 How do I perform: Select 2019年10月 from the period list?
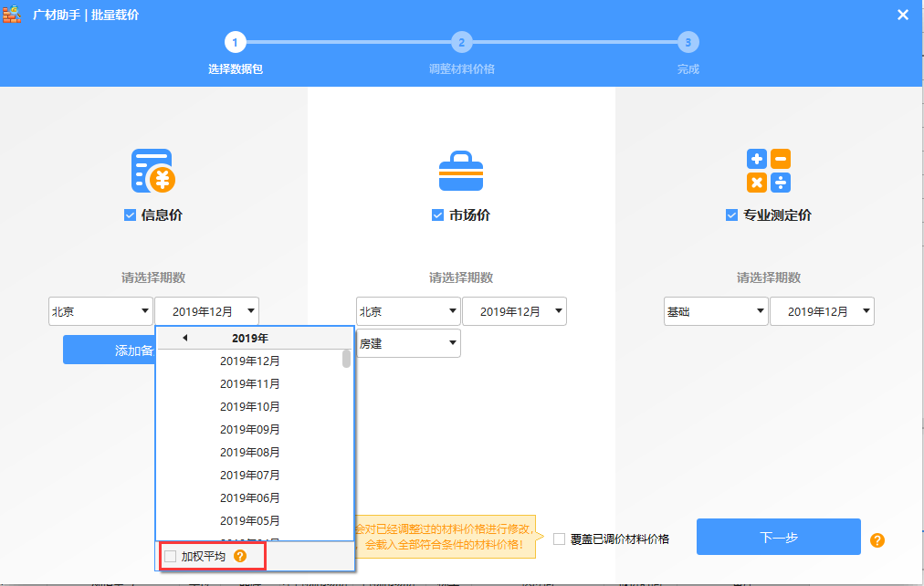(x=249, y=406)
